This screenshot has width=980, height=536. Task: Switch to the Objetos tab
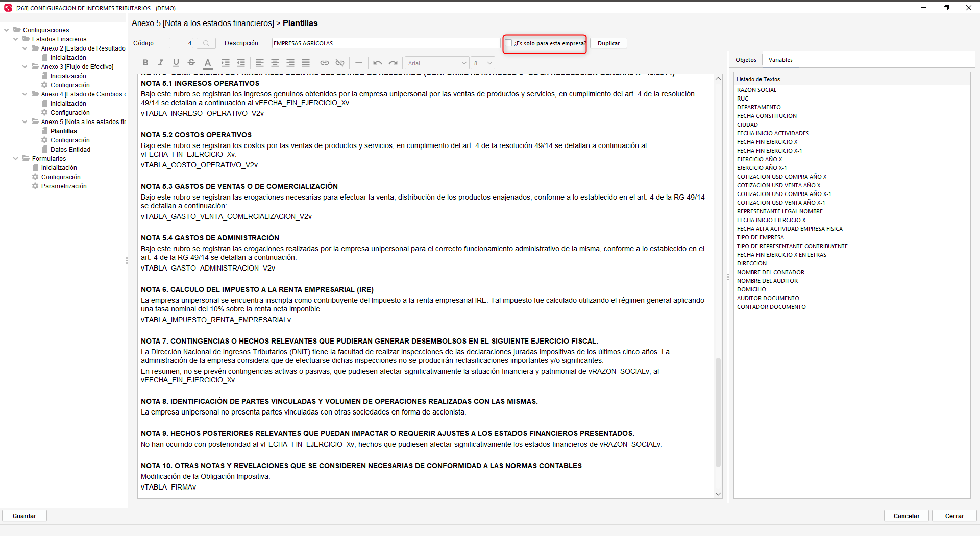click(x=746, y=60)
